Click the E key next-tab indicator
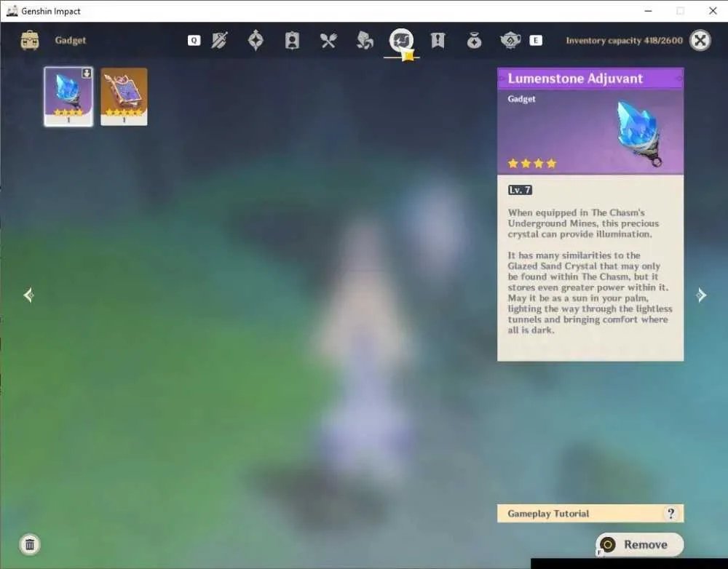The height and width of the screenshot is (569, 728). click(536, 40)
